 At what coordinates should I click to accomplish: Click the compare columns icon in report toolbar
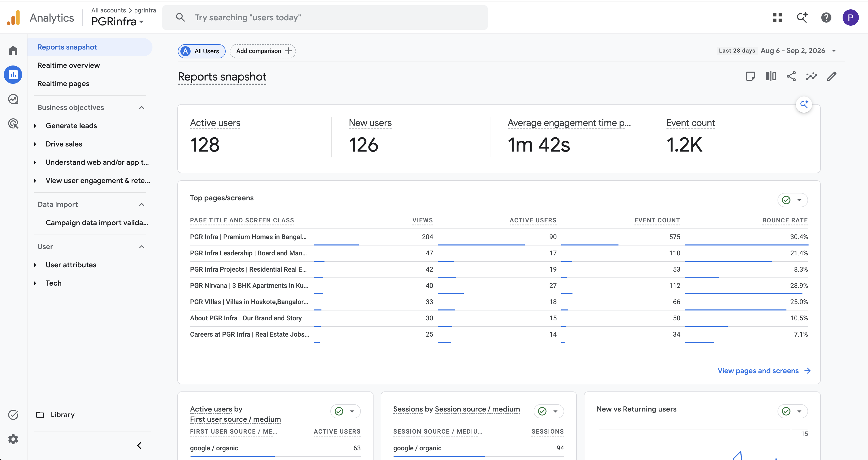[771, 76]
